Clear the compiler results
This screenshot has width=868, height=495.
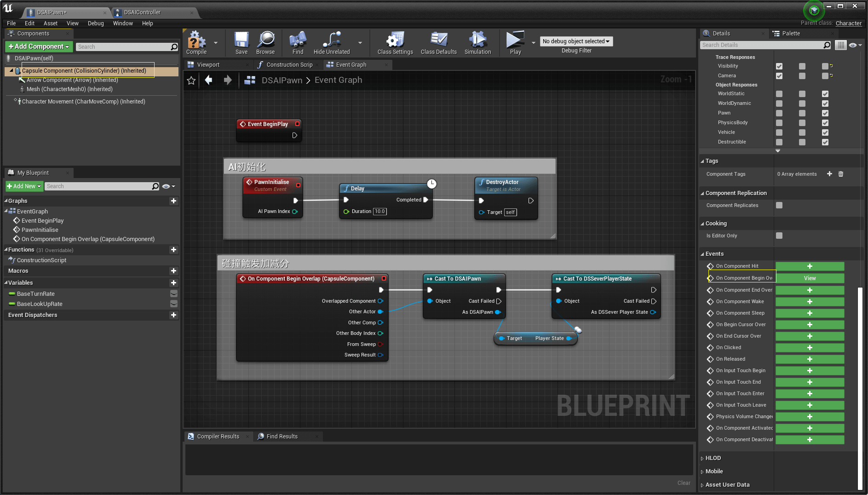click(x=684, y=483)
